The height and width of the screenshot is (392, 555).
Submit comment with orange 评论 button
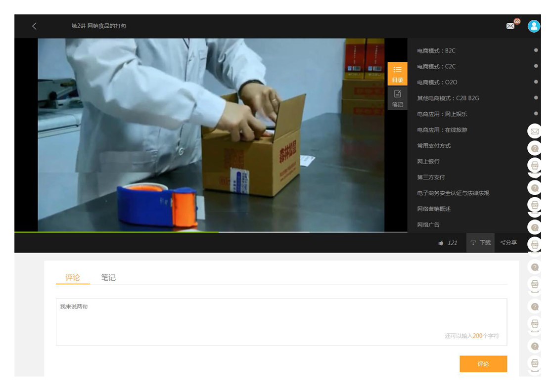pos(483,364)
